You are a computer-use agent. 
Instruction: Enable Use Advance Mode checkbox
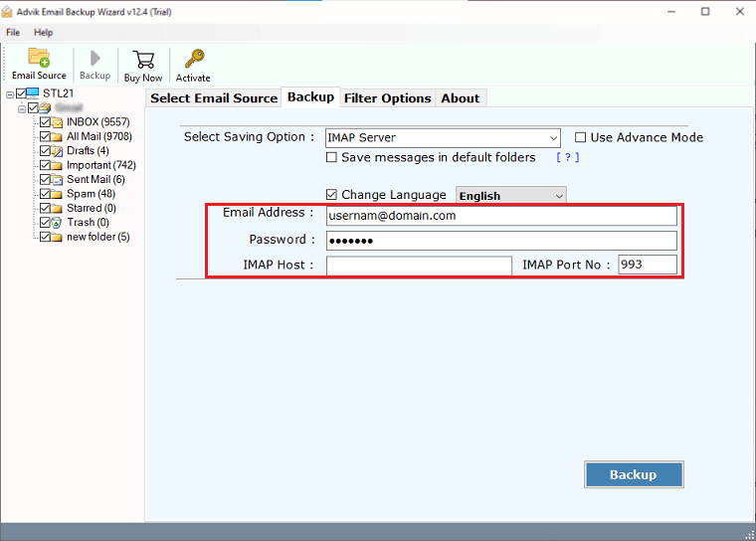pos(581,138)
